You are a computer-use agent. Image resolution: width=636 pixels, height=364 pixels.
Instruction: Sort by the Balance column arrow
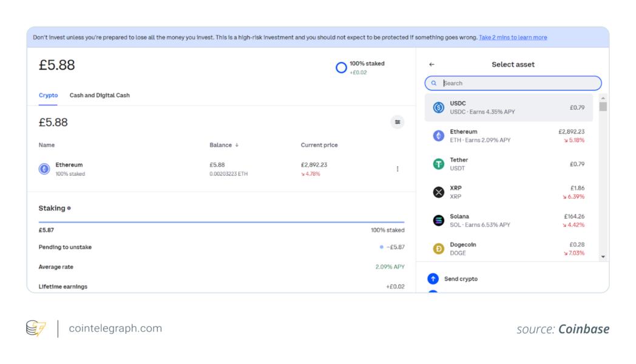coord(237,145)
